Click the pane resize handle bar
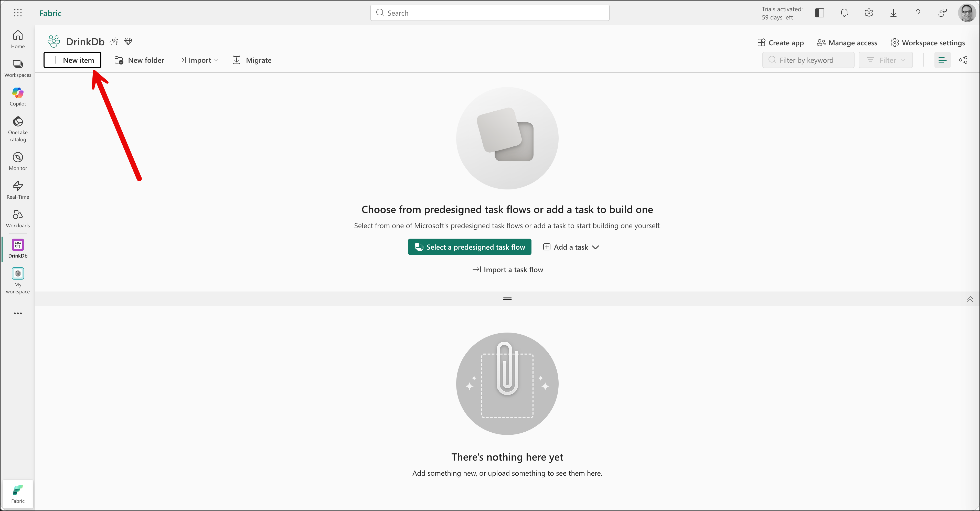Image resolution: width=980 pixels, height=511 pixels. pos(507,299)
